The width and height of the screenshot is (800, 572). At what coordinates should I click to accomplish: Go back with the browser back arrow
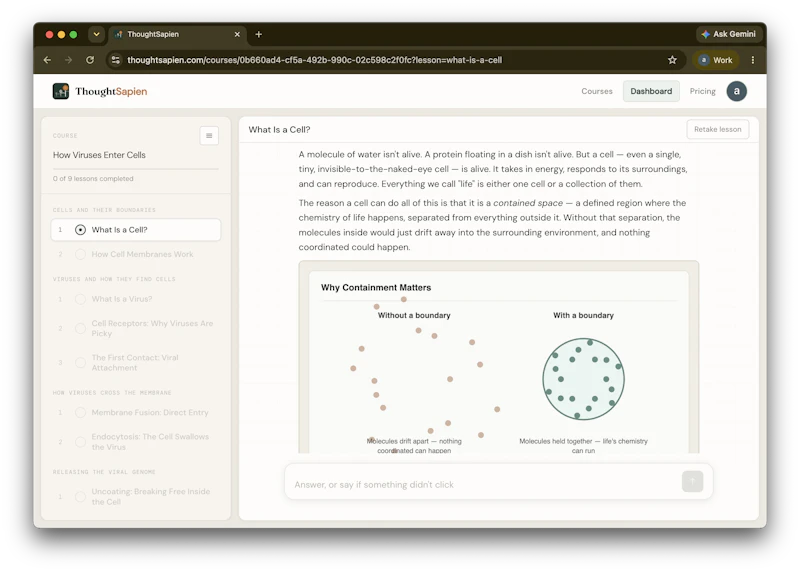[x=47, y=60]
